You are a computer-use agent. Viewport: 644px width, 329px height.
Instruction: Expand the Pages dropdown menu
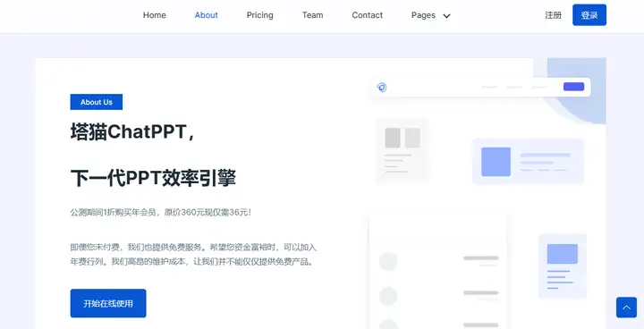[x=431, y=15]
